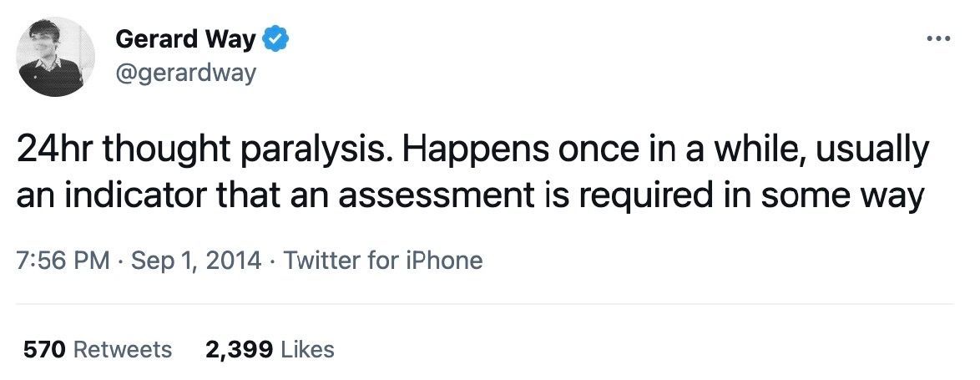Click the word 'paralysis' in the tweet

click(x=317, y=154)
